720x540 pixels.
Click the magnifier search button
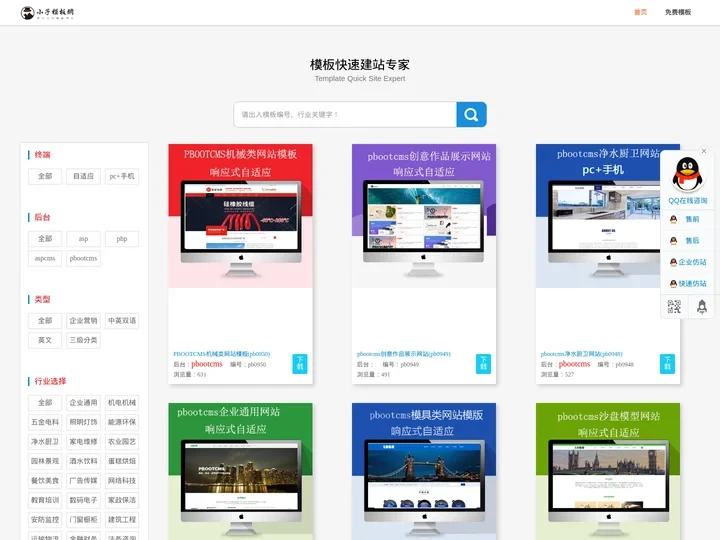(x=471, y=114)
